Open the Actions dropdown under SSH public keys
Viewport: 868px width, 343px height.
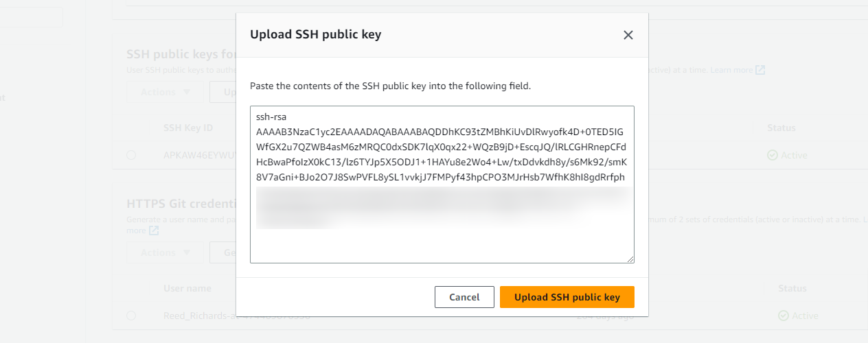coord(165,92)
